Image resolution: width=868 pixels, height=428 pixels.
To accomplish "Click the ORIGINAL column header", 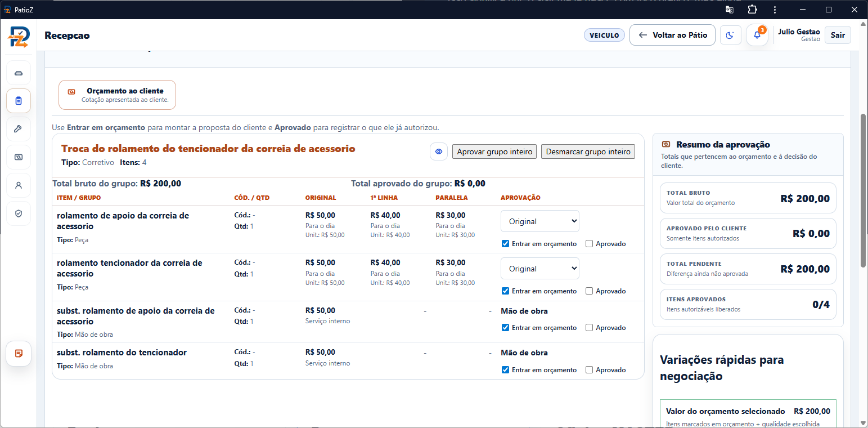I will point(321,198).
